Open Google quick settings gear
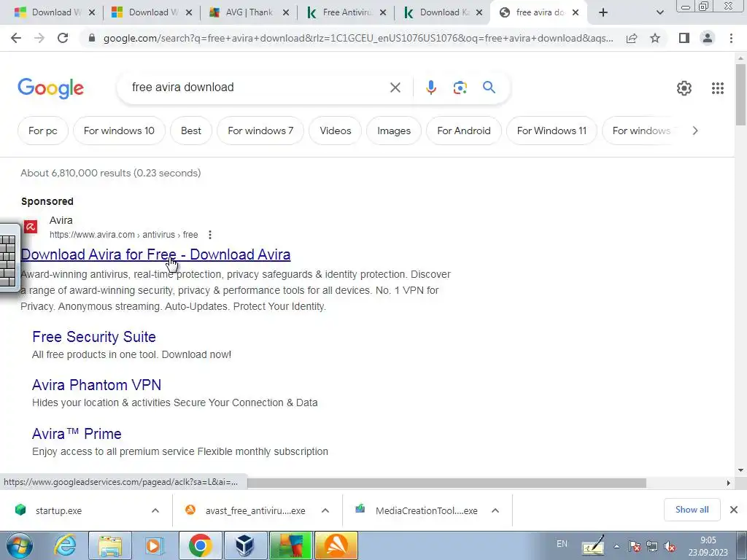 [x=684, y=88]
